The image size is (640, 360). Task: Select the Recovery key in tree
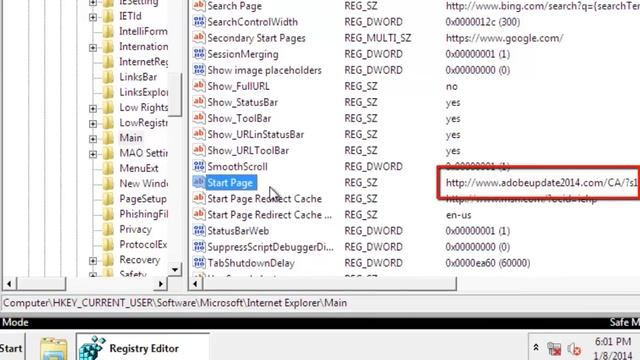pos(140,260)
